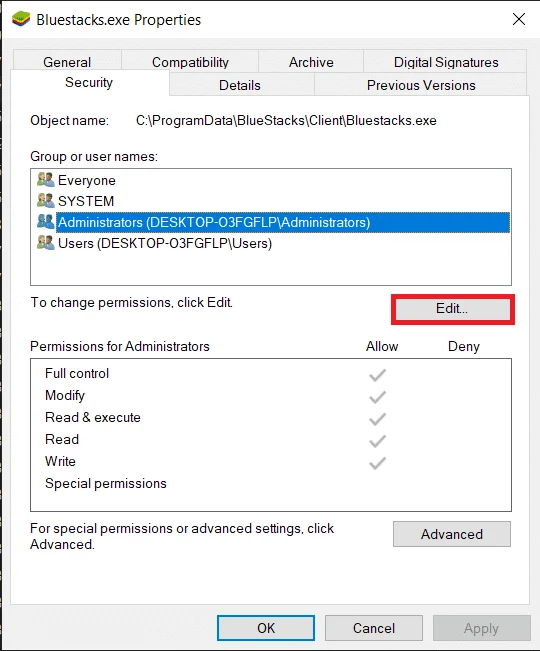Click the Edit... permissions button
This screenshot has height=651, width=540.
[452, 309]
